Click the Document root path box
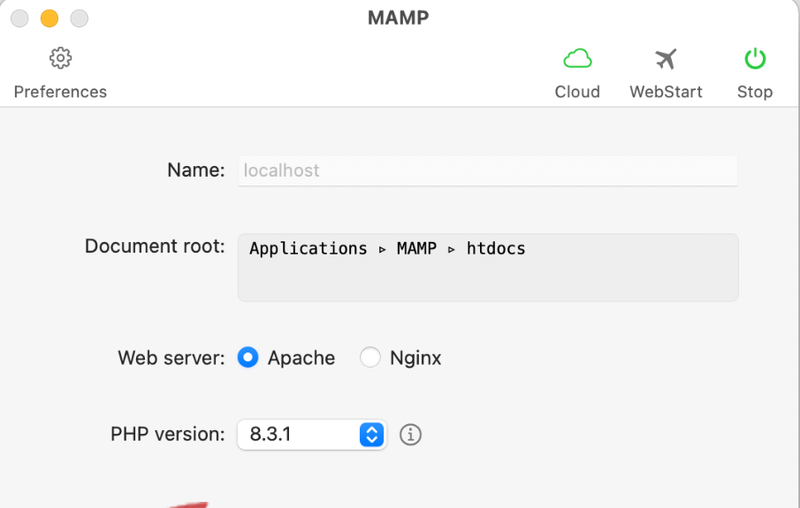The height and width of the screenshot is (508, 800). [488, 267]
